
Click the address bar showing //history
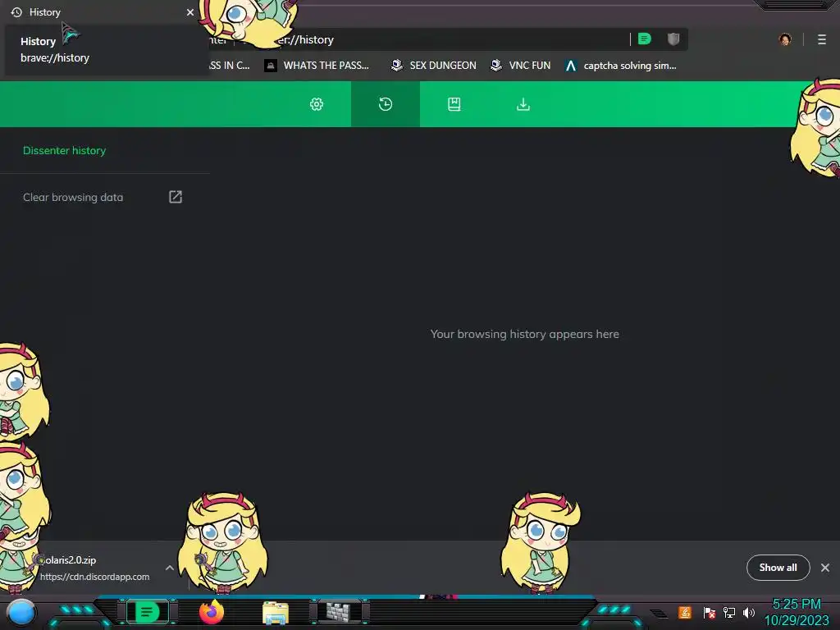pos(418,39)
